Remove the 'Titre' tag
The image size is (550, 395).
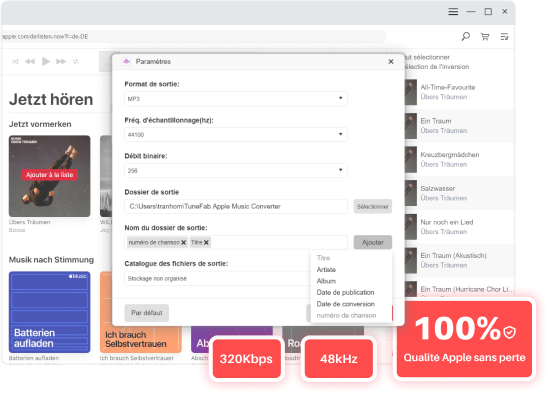[x=206, y=242]
